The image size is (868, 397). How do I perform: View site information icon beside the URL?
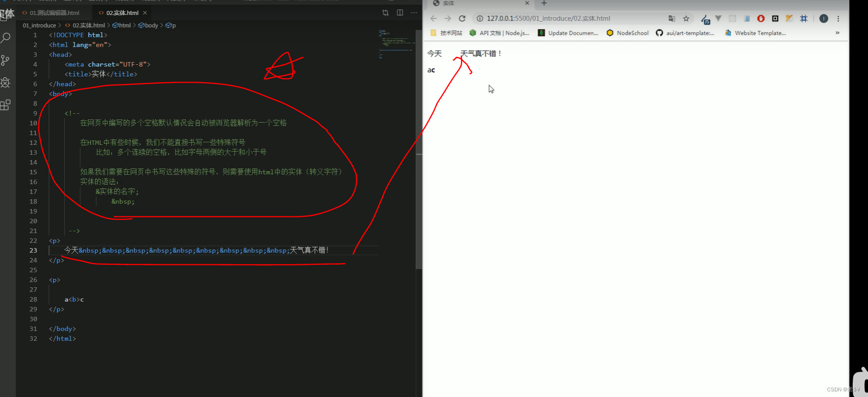[480, 18]
